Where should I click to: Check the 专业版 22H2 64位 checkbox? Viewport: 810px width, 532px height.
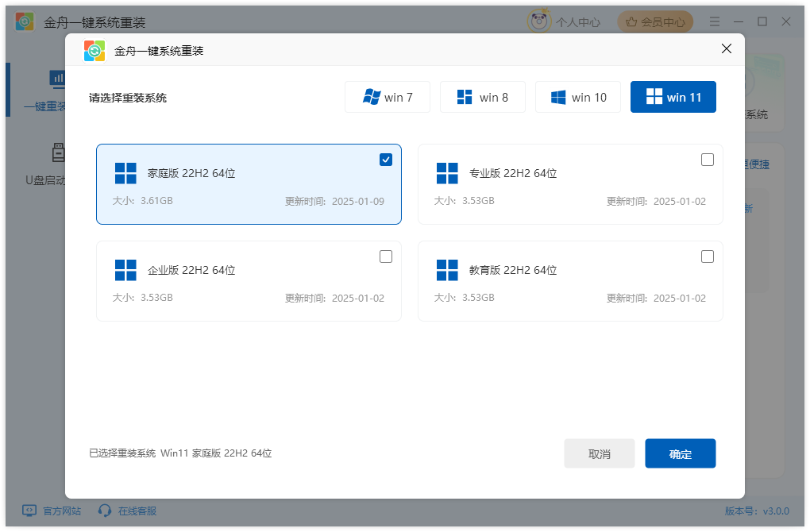(x=708, y=160)
